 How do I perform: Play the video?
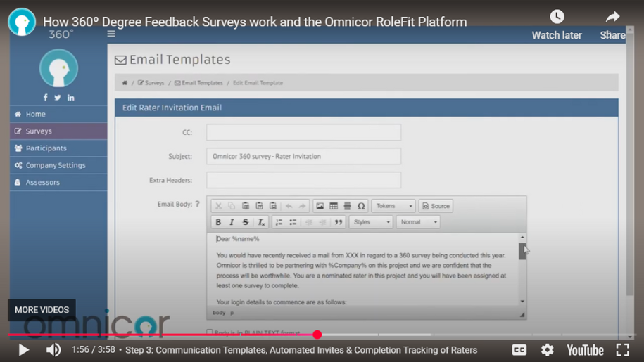[x=23, y=349]
